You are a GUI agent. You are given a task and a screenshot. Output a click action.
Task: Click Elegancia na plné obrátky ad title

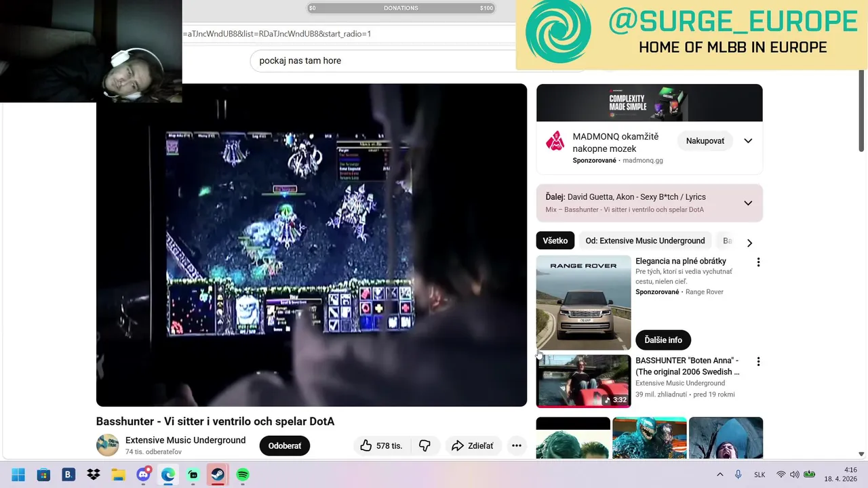(681, 261)
